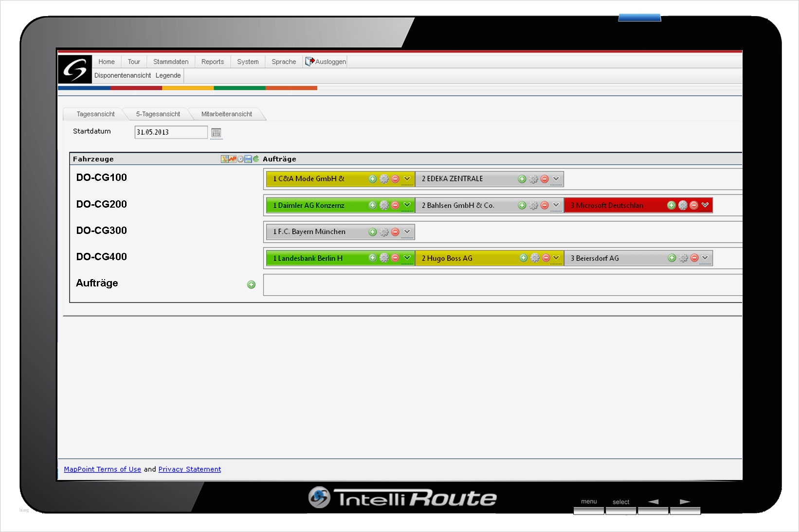Log out via Ausloggen
This screenshot has width=799, height=532.
pos(326,62)
